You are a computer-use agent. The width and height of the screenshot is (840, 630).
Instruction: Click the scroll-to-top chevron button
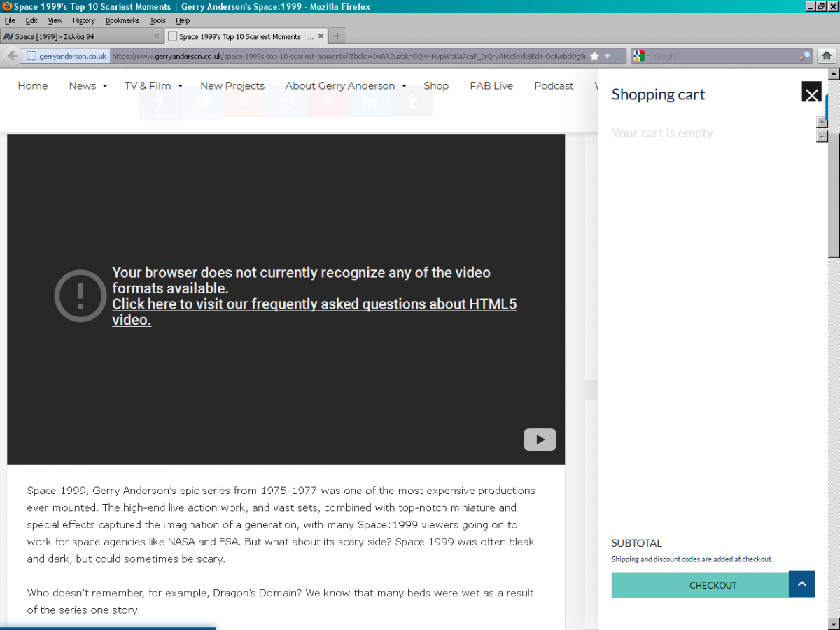tap(801, 584)
